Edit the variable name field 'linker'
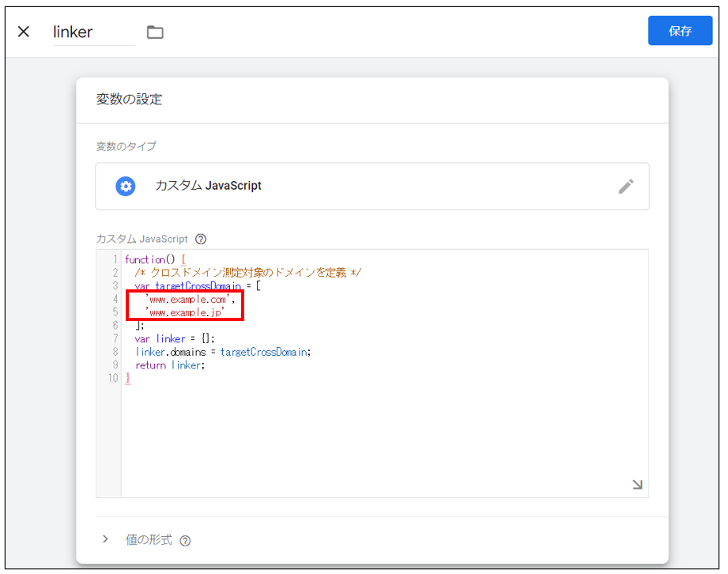The image size is (728, 574). pos(94,32)
